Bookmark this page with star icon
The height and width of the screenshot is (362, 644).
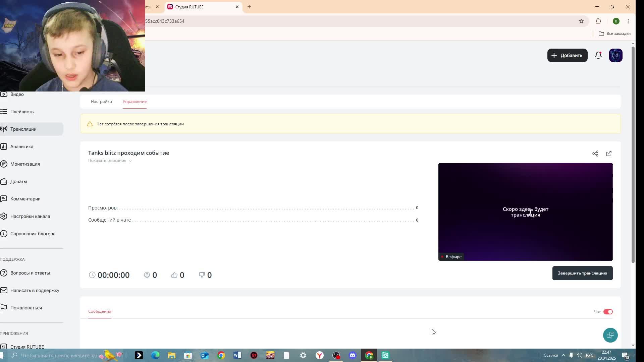(x=581, y=21)
